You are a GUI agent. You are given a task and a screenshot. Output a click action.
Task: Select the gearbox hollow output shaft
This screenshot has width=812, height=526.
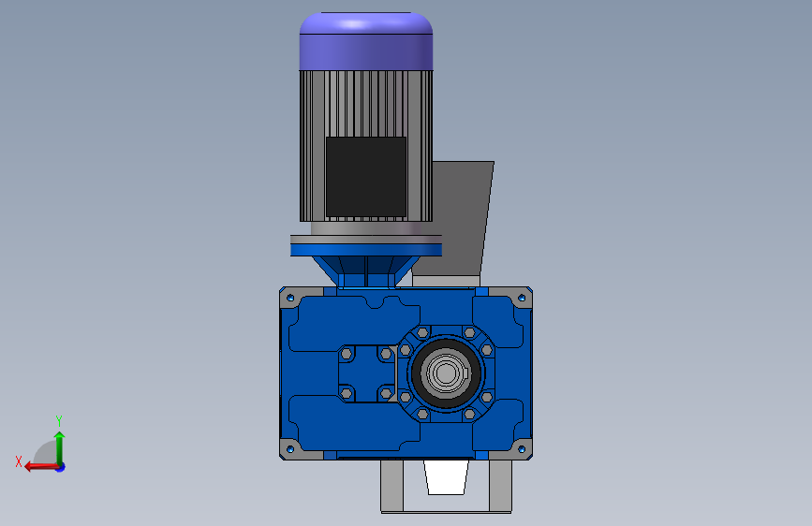click(446, 373)
